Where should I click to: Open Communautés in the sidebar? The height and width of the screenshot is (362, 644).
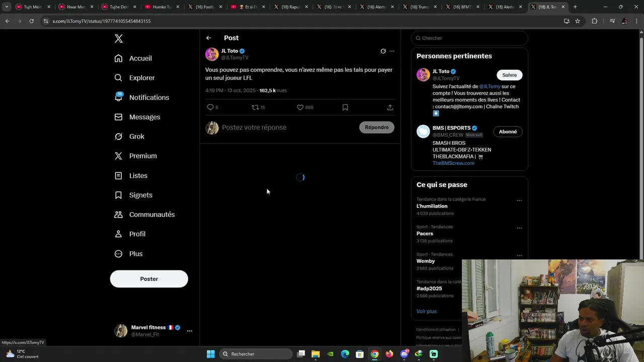[144, 215]
